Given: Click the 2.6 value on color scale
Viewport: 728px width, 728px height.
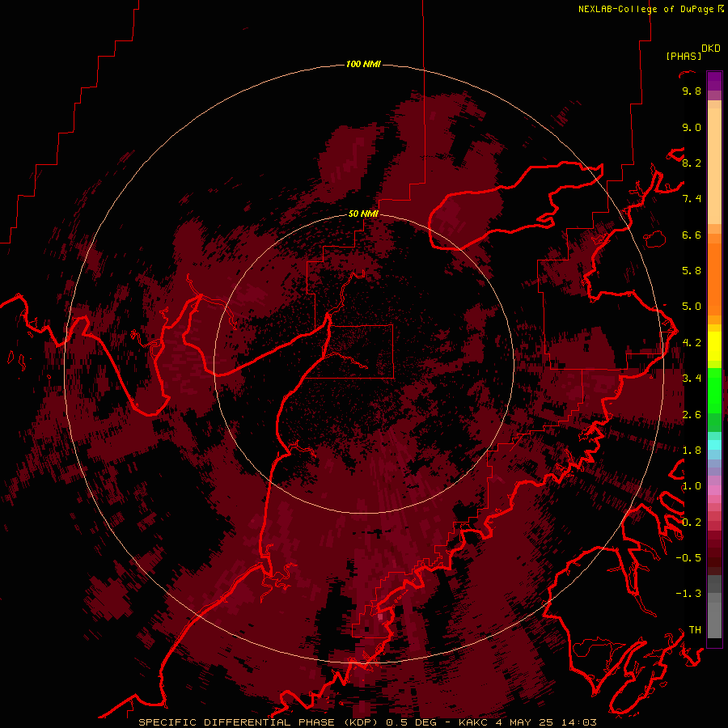Looking at the screenshot, I should point(692,415).
